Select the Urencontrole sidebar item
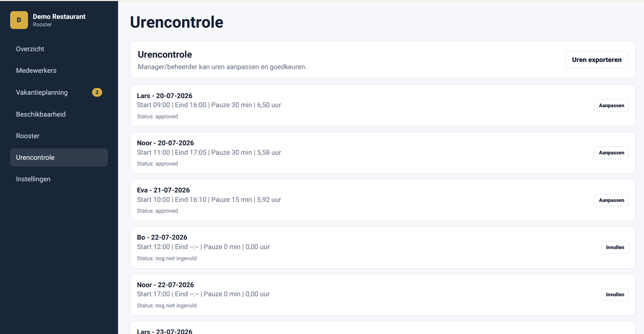 [x=59, y=157]
